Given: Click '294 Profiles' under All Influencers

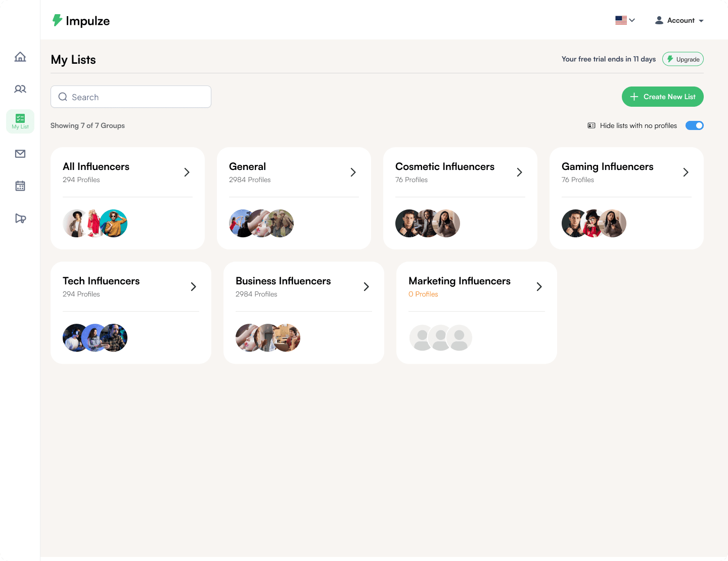Looking at the screenshot, I should 81,180.
